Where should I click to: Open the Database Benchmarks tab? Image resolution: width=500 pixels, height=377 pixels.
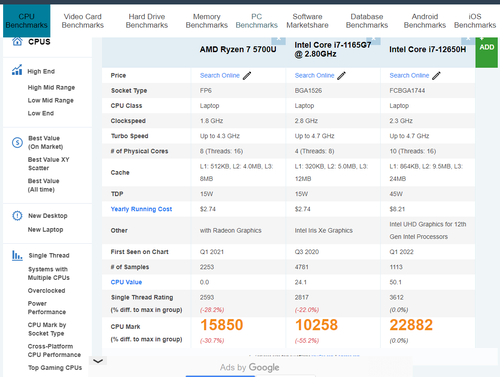(x=367, y=21)
